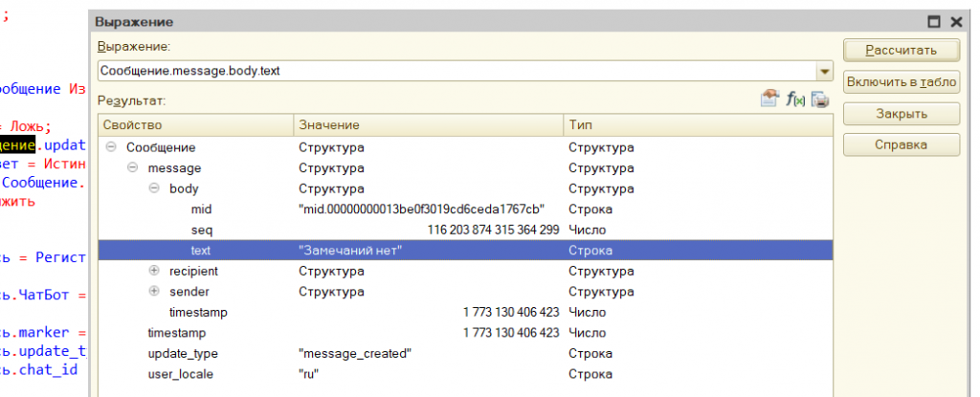Click the value "ru"
Image resolution: width=980 pixels, height=397 pixels.
311,374
